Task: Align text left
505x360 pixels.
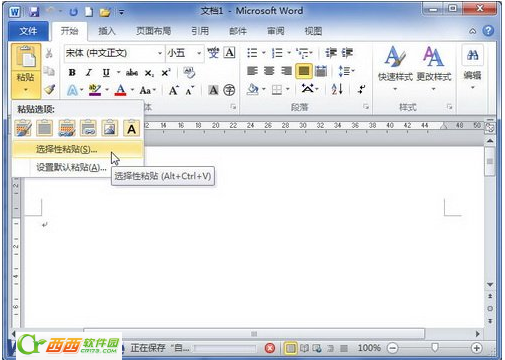Action: (x=252, y=71)
